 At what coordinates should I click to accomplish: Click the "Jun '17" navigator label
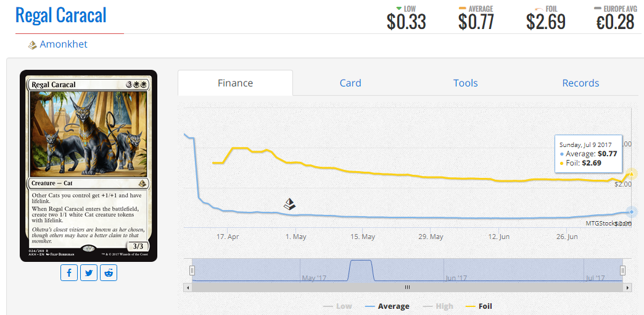tap(457, 279)
